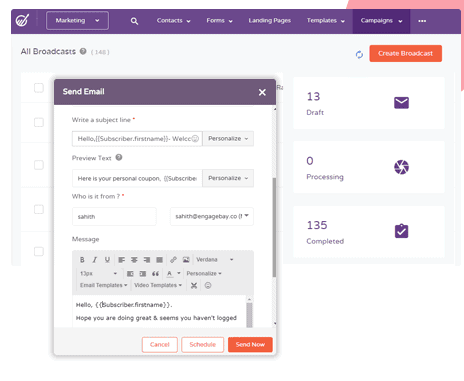Click the Completed clipboard check icon
The height and width of the screenshot is (381, 464).
coord(401,231)
